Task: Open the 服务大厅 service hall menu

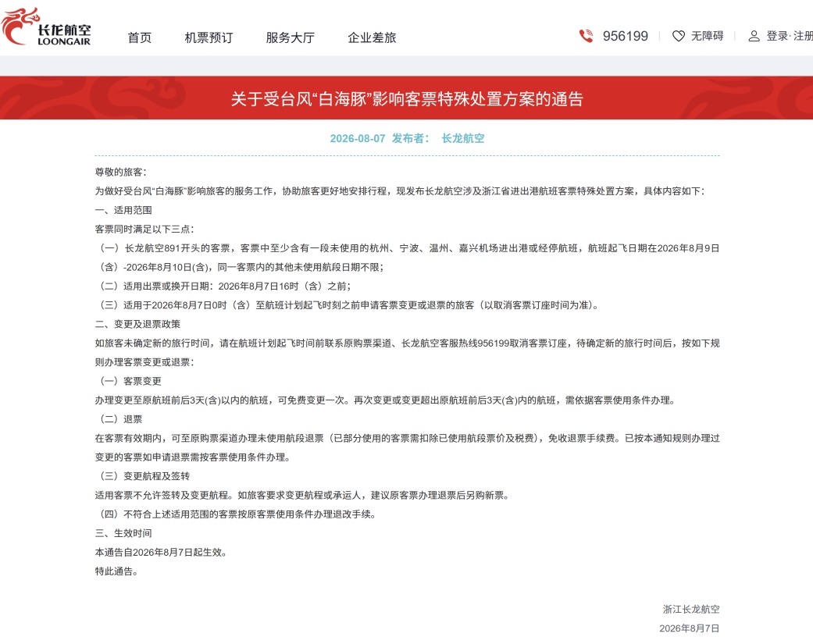Action: click(x=290, y=37)
